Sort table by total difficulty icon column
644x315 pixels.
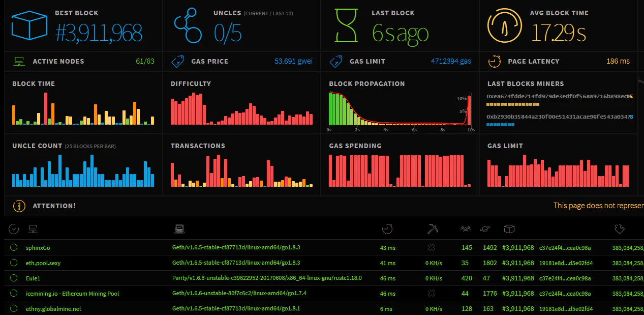(x=619, y=230)
